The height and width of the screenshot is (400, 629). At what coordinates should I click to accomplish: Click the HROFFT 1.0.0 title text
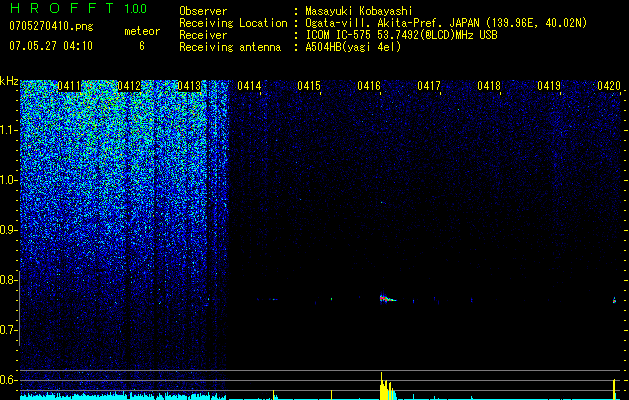[x=78, y=8]
